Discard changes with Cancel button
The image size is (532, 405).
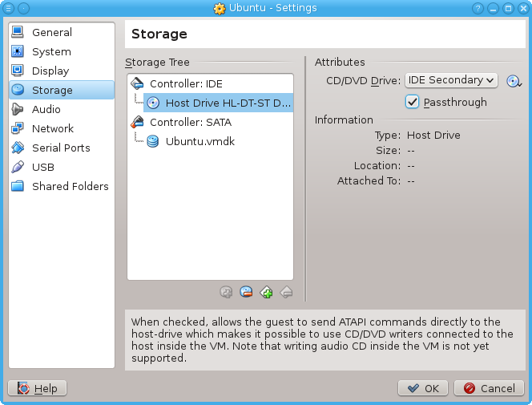(x=490, y=388)
